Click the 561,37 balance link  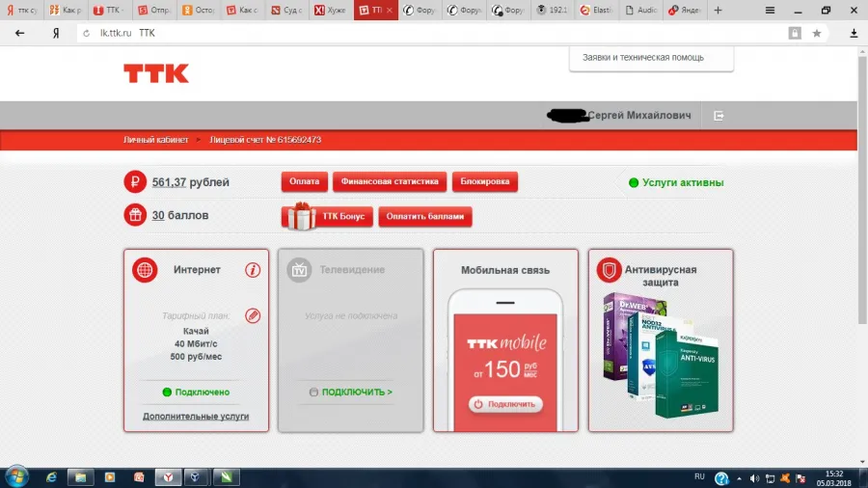click(x=169, y=182)
